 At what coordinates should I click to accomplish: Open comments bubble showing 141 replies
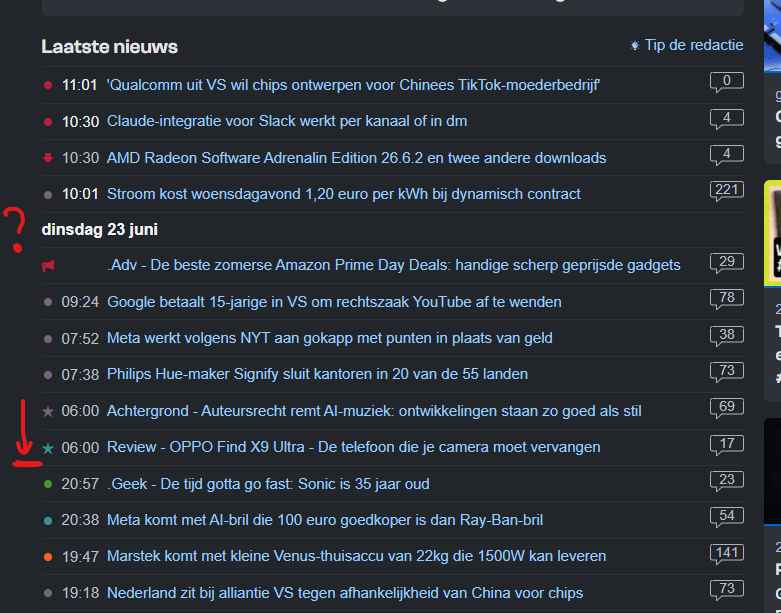tap(727, 553)
